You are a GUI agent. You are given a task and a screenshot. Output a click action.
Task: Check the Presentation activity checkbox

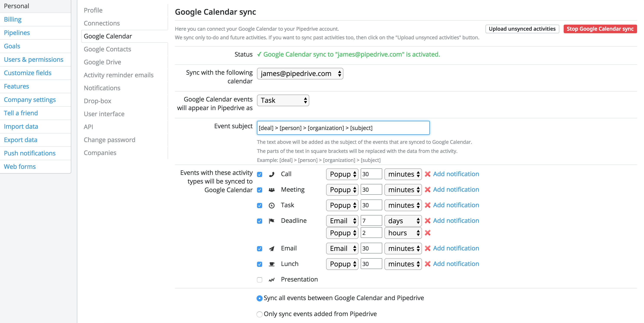tap(260, 280)
